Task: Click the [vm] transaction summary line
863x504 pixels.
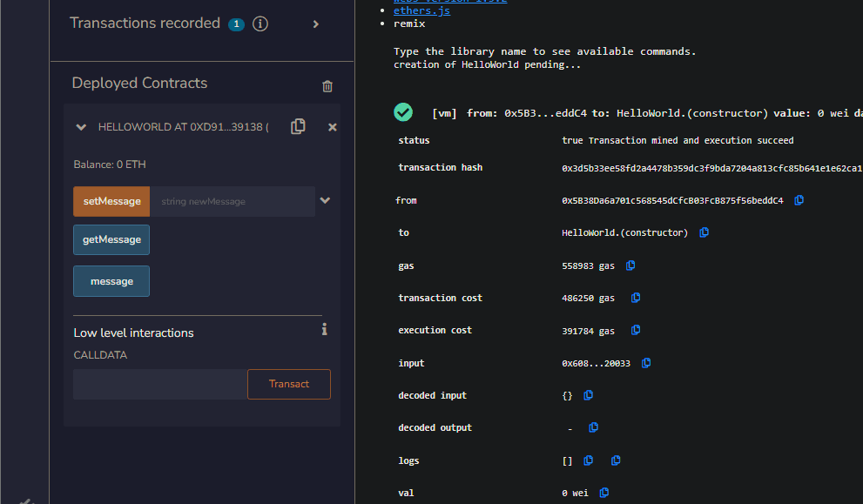Action: [x=647, y=113]
